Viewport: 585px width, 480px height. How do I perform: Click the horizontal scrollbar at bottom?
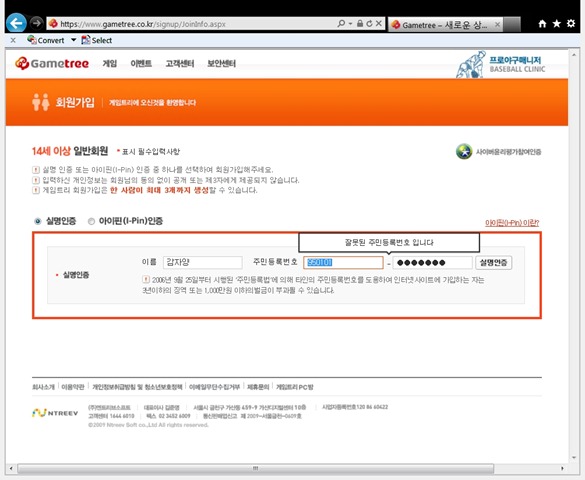pos(256,468)
